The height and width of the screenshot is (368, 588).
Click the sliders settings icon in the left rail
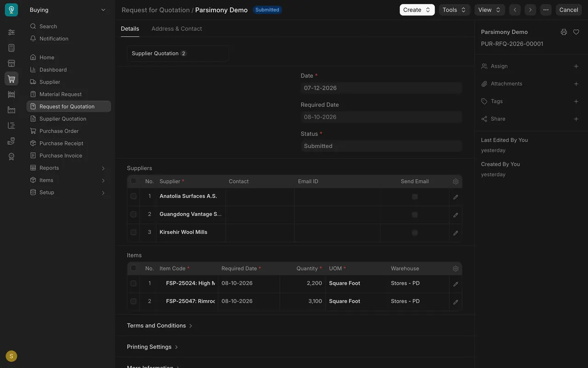11,32
